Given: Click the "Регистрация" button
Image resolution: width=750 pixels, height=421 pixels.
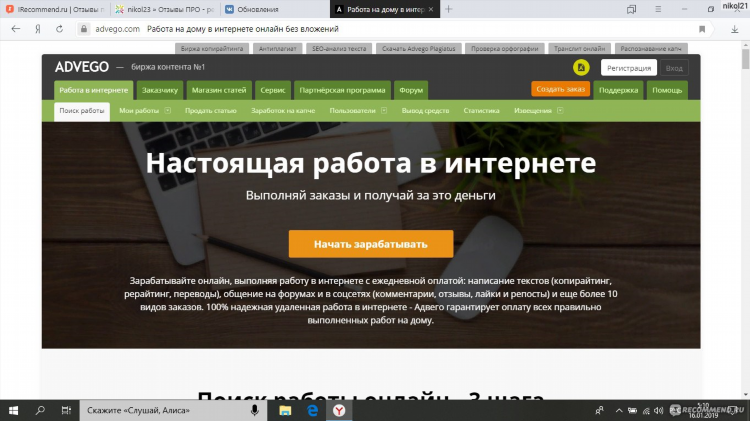Looking at the screenshot, I should tap(629, 68).
